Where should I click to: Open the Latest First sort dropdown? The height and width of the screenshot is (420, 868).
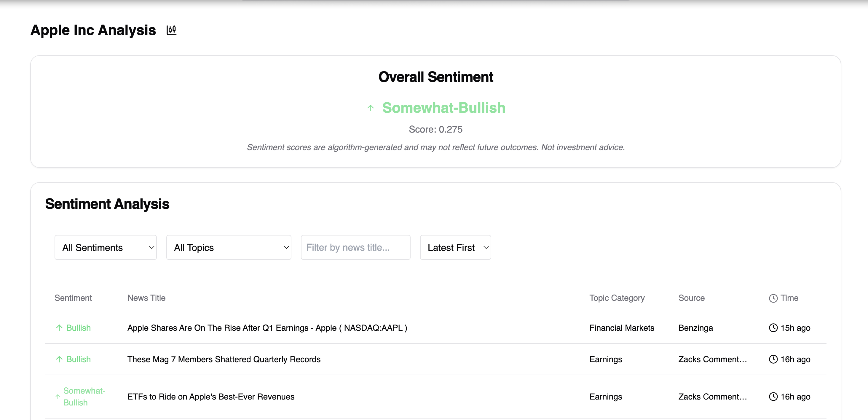point(455,247)
